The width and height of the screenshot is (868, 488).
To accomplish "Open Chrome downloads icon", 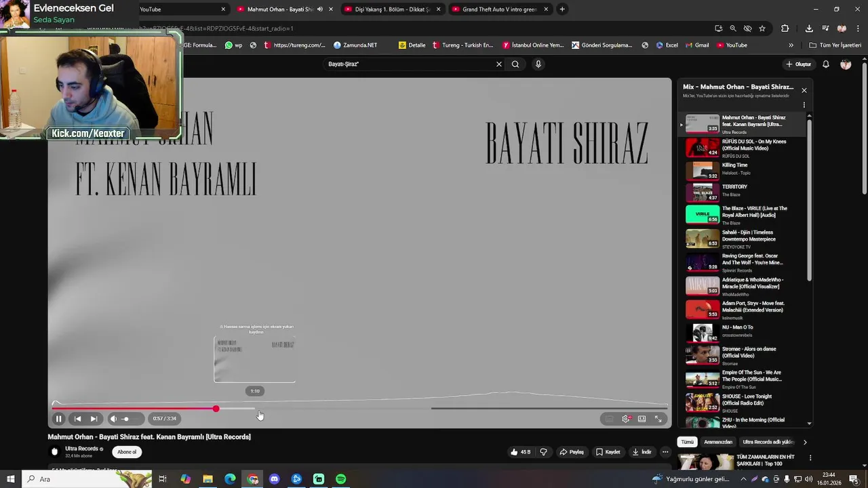I will point(809,28).
